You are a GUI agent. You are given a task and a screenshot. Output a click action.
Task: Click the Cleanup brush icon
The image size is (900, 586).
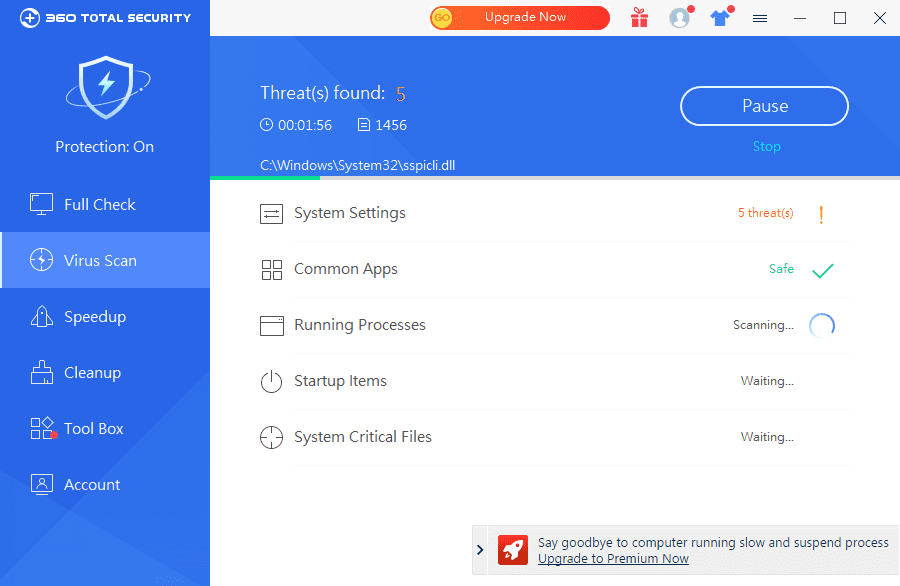[x=41, y=372]
